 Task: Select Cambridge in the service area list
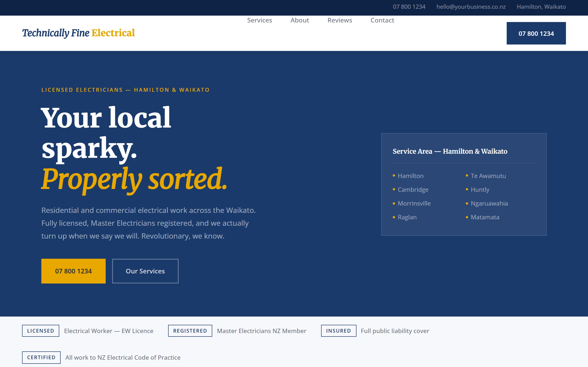413,189
